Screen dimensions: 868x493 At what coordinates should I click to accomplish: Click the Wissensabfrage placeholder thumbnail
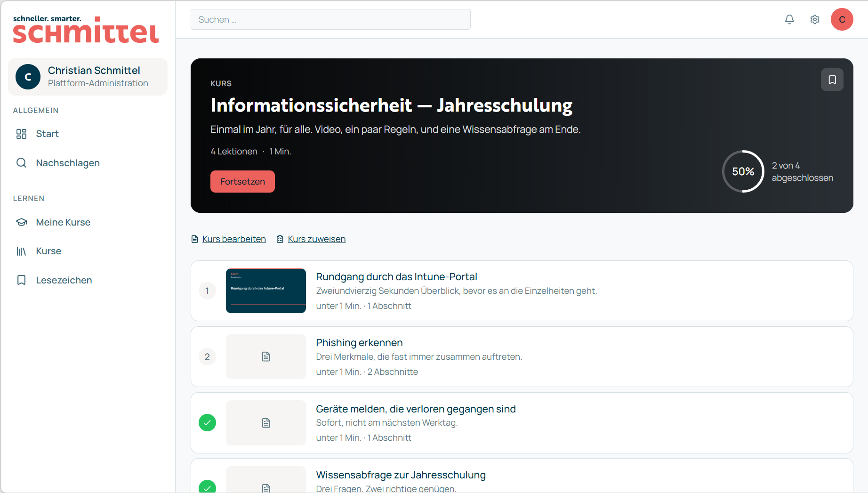(266, 480)
